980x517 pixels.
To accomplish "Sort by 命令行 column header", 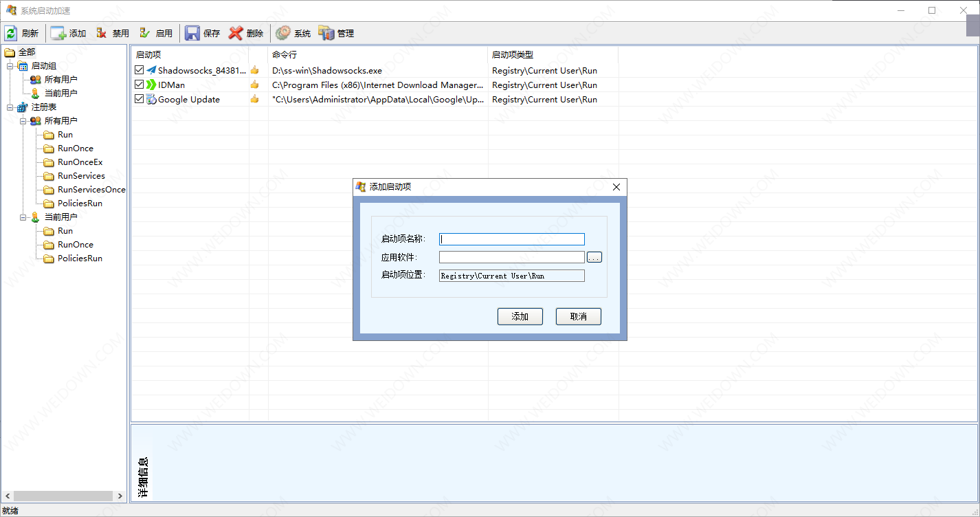I will tap(378, 54).
